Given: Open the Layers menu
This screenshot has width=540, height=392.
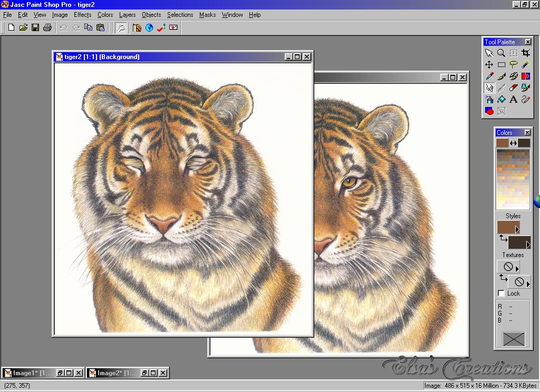Looking at the screenshot, I should click(x=127, y=15).
